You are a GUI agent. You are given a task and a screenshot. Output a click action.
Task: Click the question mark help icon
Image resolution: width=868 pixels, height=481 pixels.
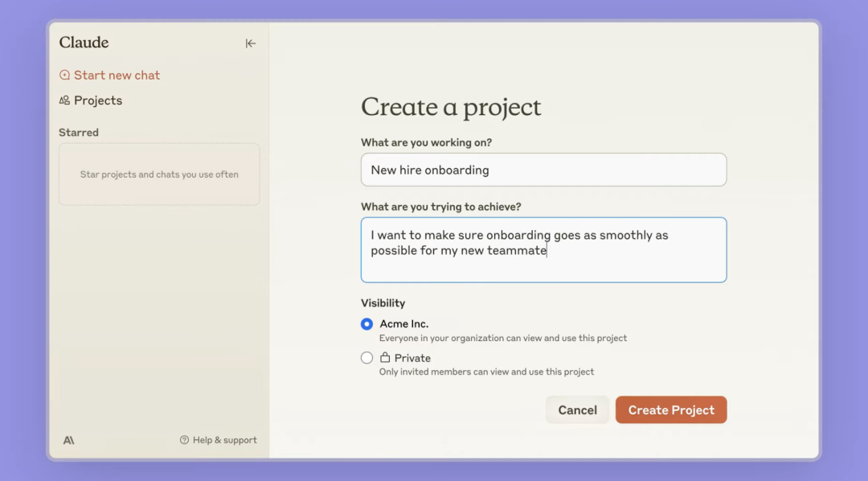184,440
